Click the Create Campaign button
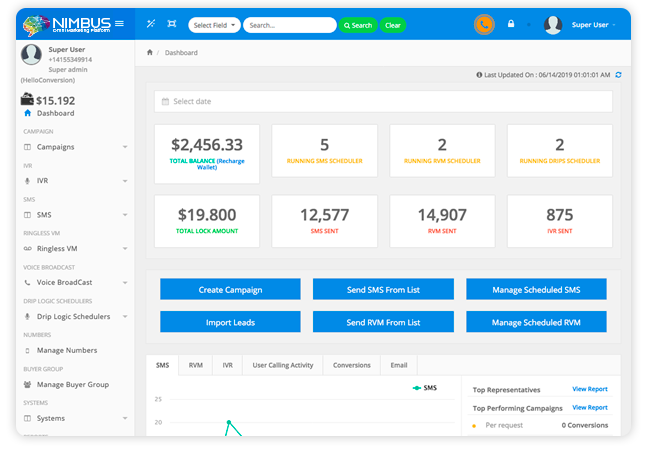 230,290
